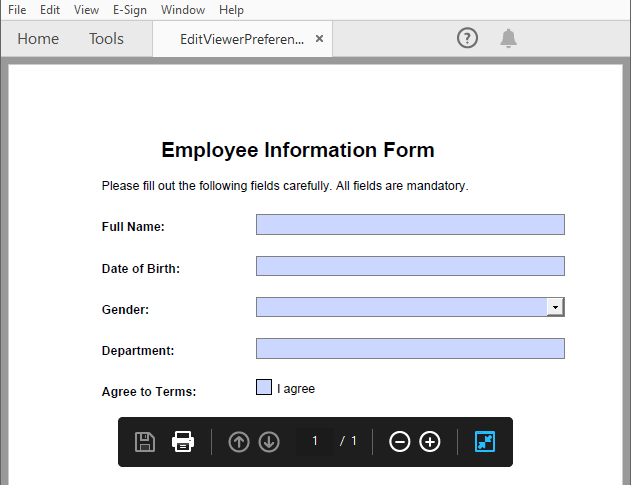Open the File menu
Viewport: 631px width, 485px height.
(17, 10)
